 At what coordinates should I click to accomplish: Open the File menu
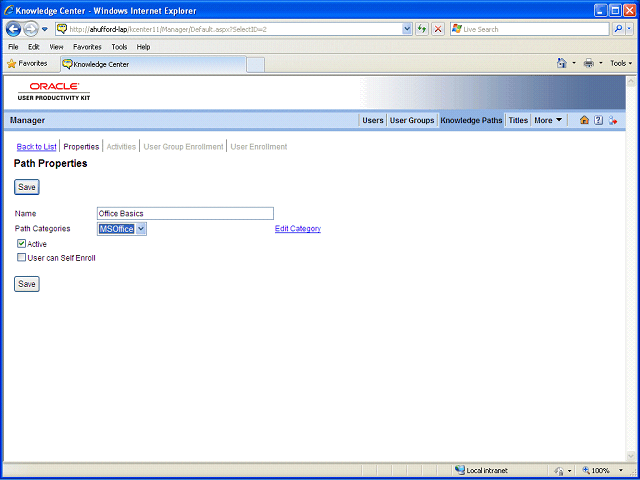13,47
